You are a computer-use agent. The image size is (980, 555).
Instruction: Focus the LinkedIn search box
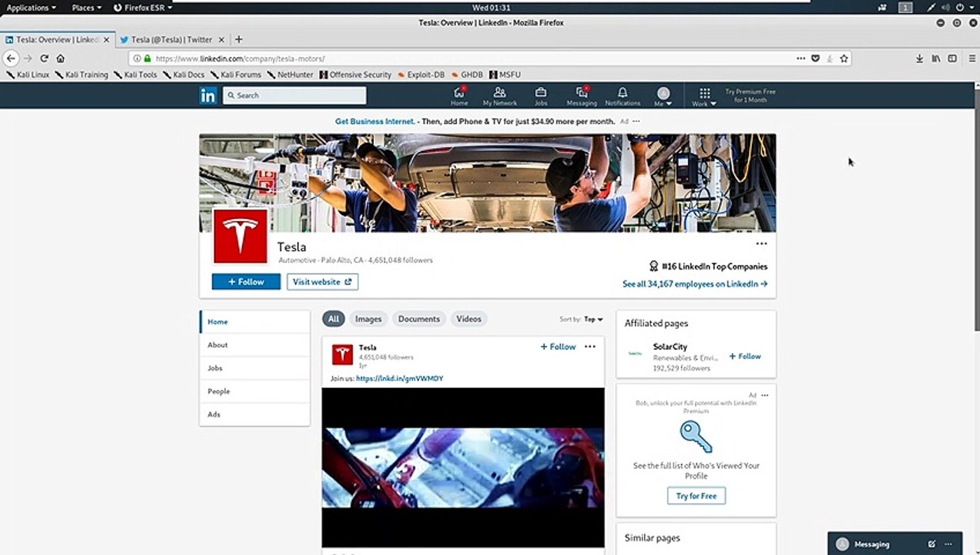pos(294,96)
